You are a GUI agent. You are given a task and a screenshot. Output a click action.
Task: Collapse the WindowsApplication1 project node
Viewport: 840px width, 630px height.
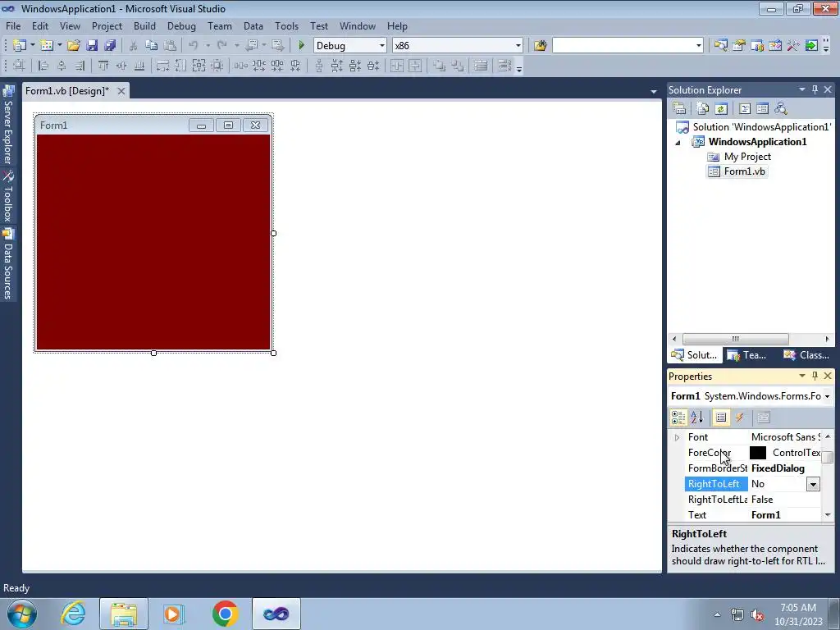[678, 143]
